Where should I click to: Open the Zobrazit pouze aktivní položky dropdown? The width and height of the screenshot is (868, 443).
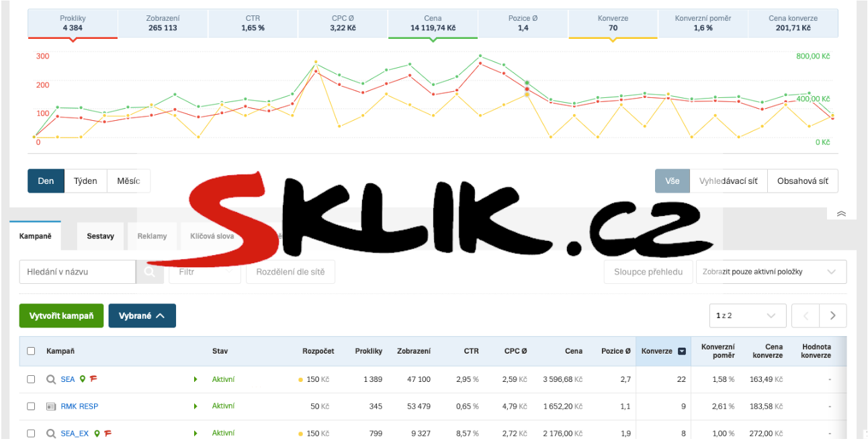click(771, 271)
